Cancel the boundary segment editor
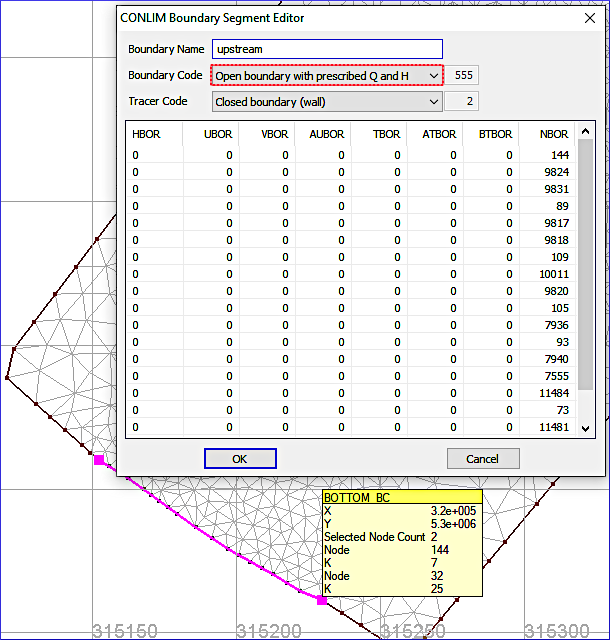610x640 pixels. coord(483,459)
